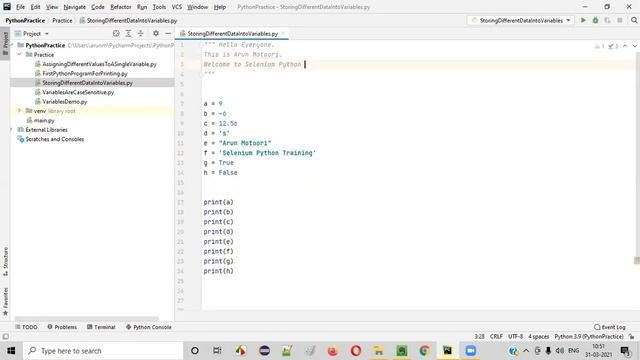This screenshot has width=640, height=360.
Task: Click the Windows taskbar search box
Action: 103,351
